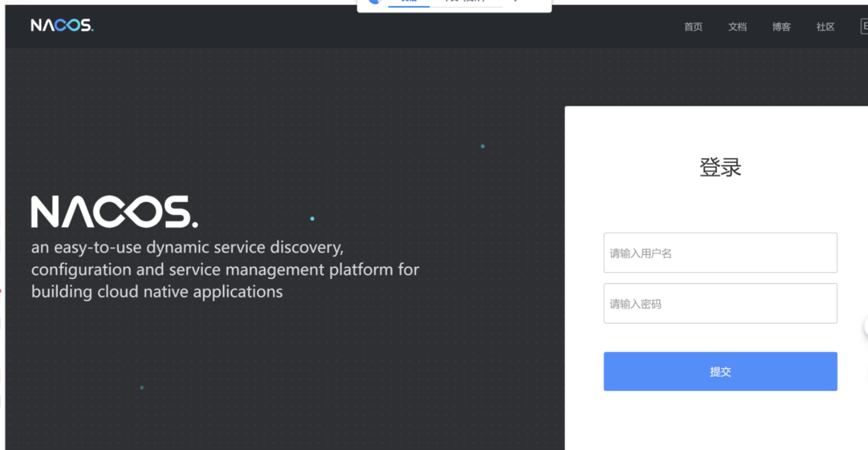
Task: Click the blue dot near the bottom left
Action: (141, 388)
